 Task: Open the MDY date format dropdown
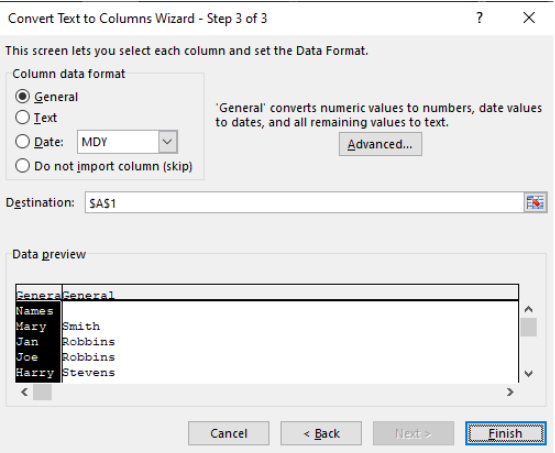click(167, 142)
